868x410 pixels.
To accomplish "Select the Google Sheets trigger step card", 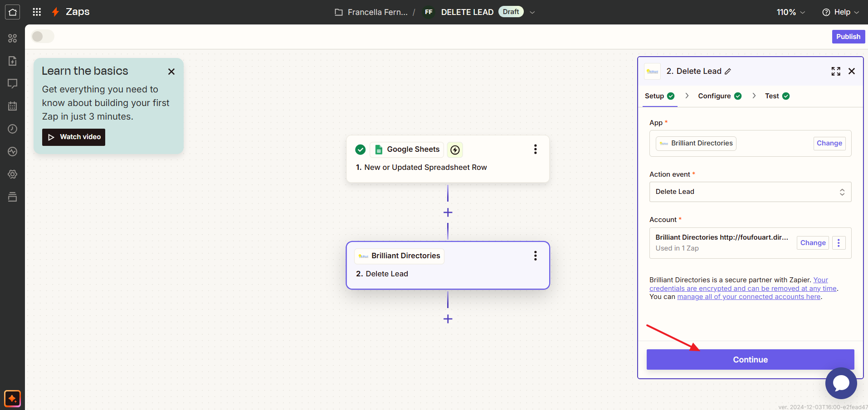I will click(448, 159).
